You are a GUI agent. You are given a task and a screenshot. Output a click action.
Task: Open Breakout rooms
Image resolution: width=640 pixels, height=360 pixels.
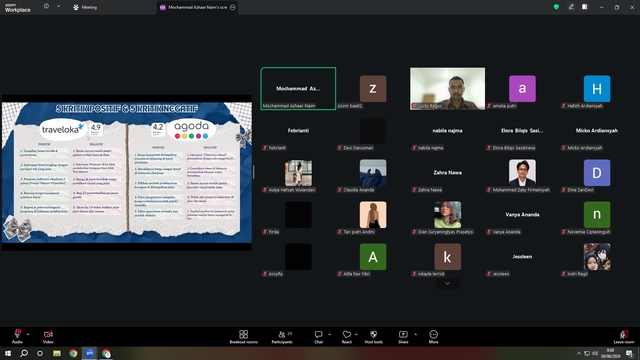(244, 337)
